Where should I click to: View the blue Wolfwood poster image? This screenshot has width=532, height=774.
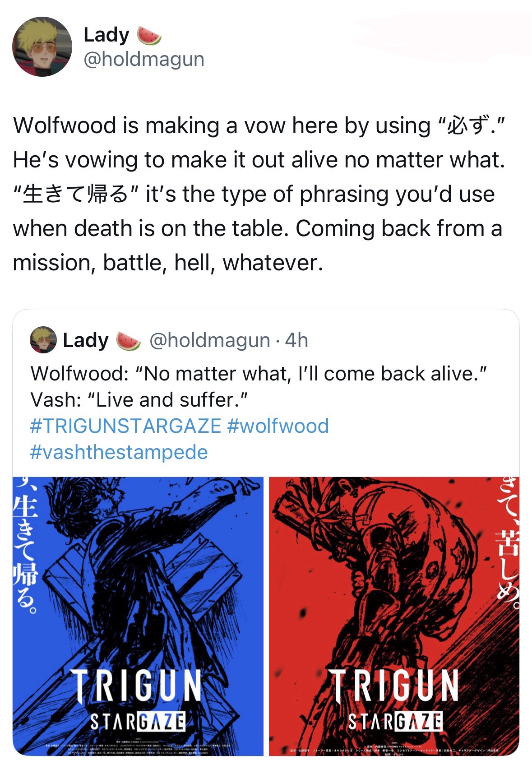tap(138, 587)
